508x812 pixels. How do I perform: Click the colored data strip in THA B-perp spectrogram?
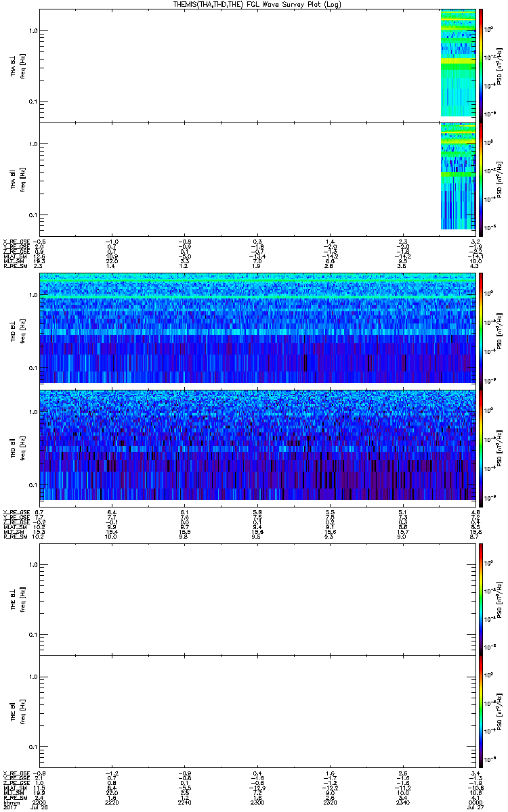(458, 63)
